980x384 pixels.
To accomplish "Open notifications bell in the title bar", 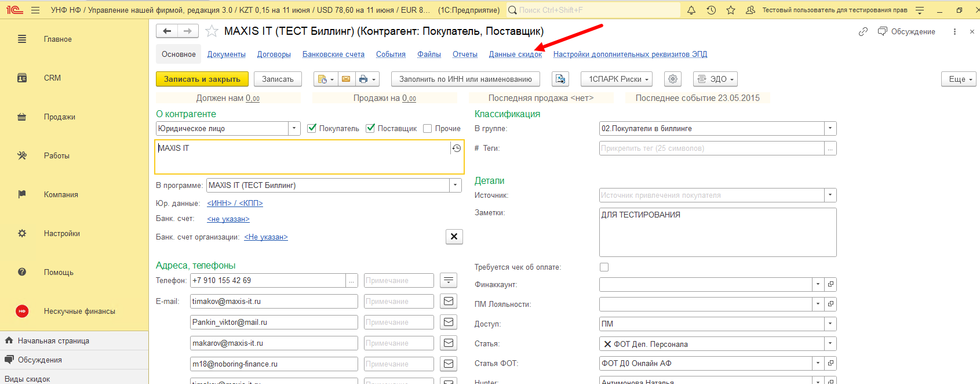I will 691,10.
